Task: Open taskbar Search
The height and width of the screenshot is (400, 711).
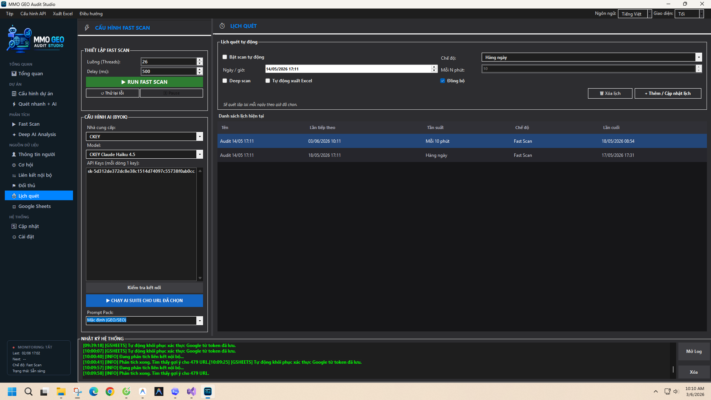Action: [x=28, y=391]
